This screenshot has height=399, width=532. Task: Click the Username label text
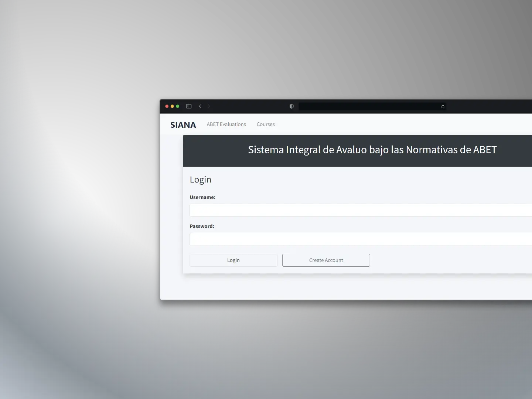202,197
